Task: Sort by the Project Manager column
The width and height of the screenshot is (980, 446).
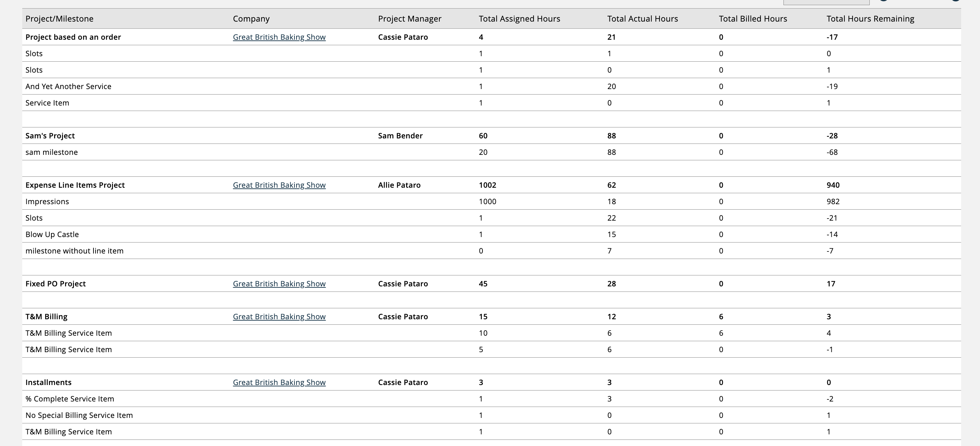Action: 409,18
